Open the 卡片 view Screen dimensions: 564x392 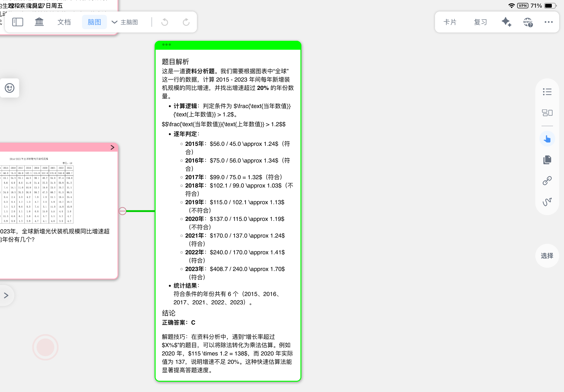(450, 22)
